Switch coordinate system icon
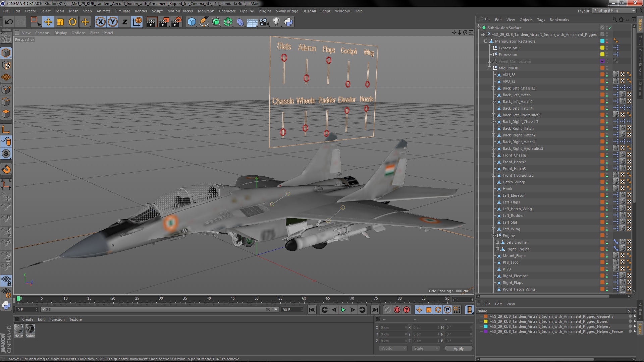 pos(137,22)
